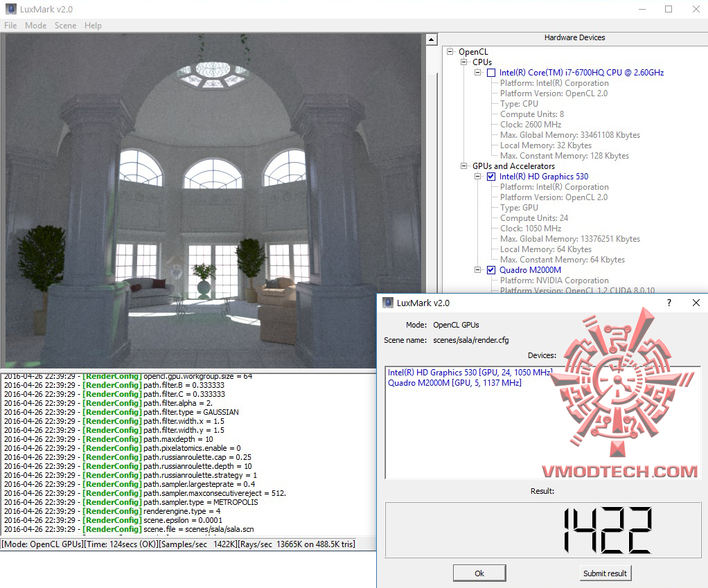Uncheck the Quadro M2000M checkbox
This screenshot has height=588, width=708.
[x=491, y=270]
